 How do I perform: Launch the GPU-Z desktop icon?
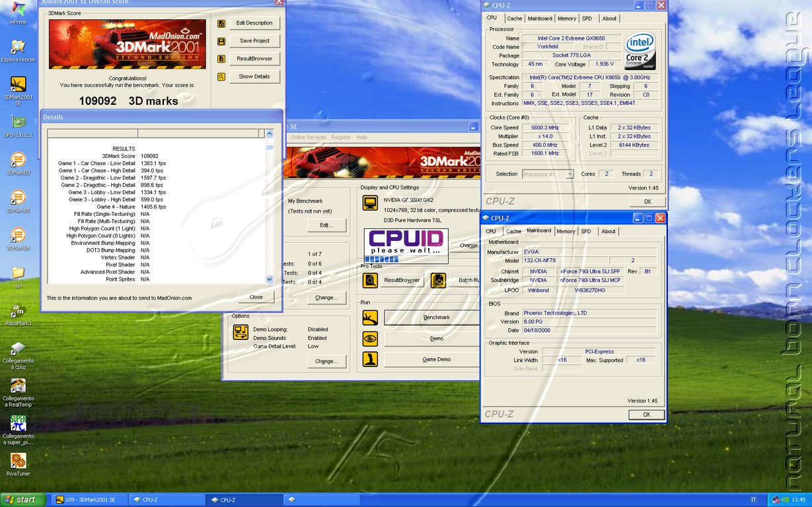point(18,125)
